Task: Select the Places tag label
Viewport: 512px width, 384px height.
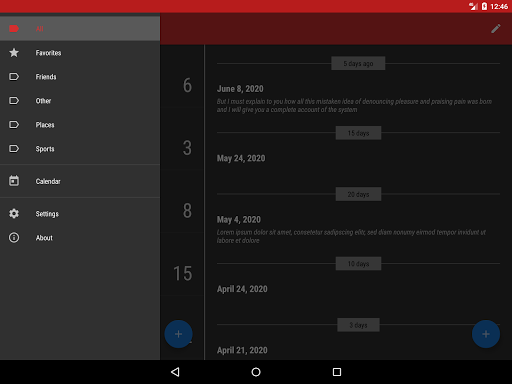Action: tap(45, 125)
